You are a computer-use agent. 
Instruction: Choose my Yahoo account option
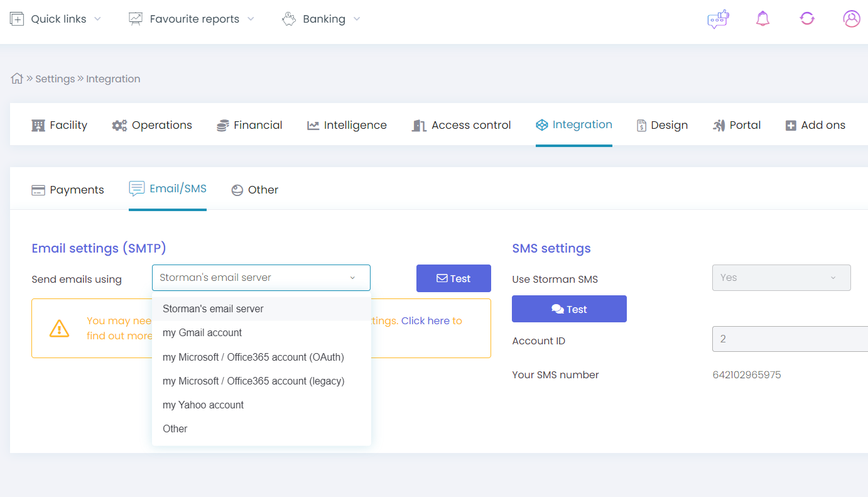tap(261, 405)
